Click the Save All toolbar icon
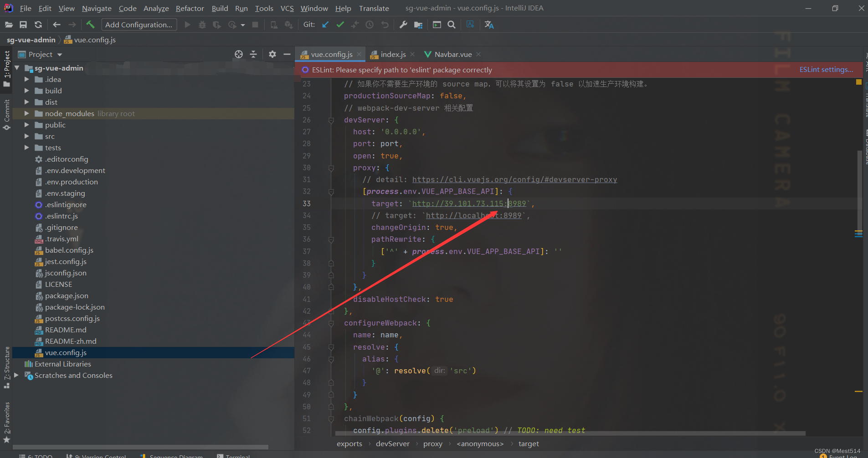The height and width of the screenshot is (458, 868). (23, 25)
